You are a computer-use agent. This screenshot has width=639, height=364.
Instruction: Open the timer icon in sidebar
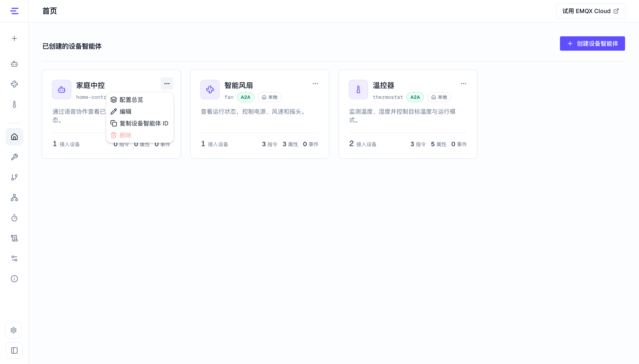pyautogui.click(x=14, y=218)
